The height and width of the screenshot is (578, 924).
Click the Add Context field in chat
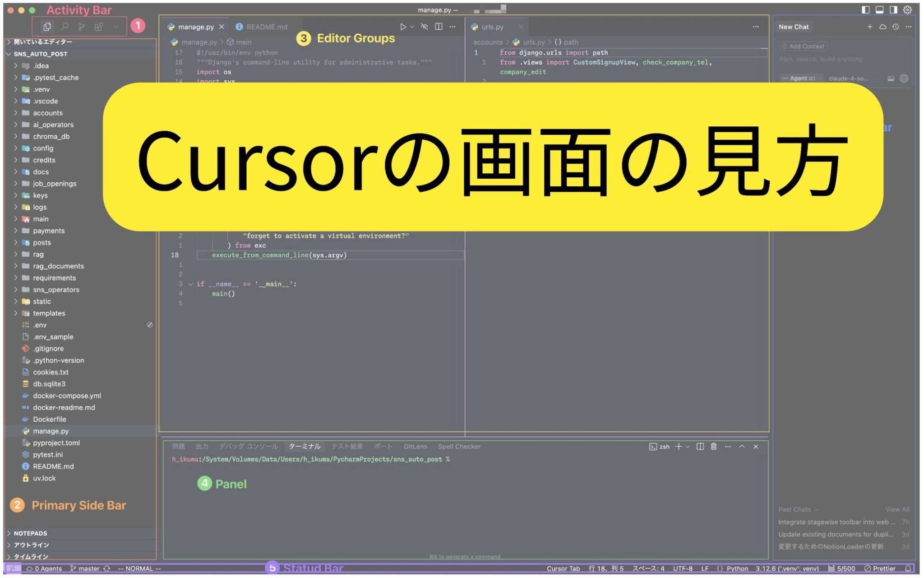(x=804, y=46)
